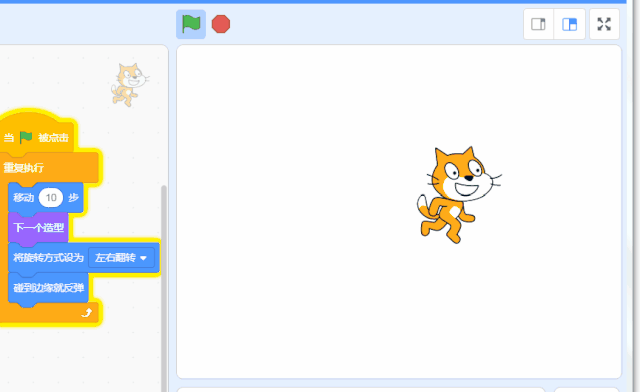This screenshot has height=392, width=640.
Task: Select the 移动 步 move block
Action: [46, 198]
